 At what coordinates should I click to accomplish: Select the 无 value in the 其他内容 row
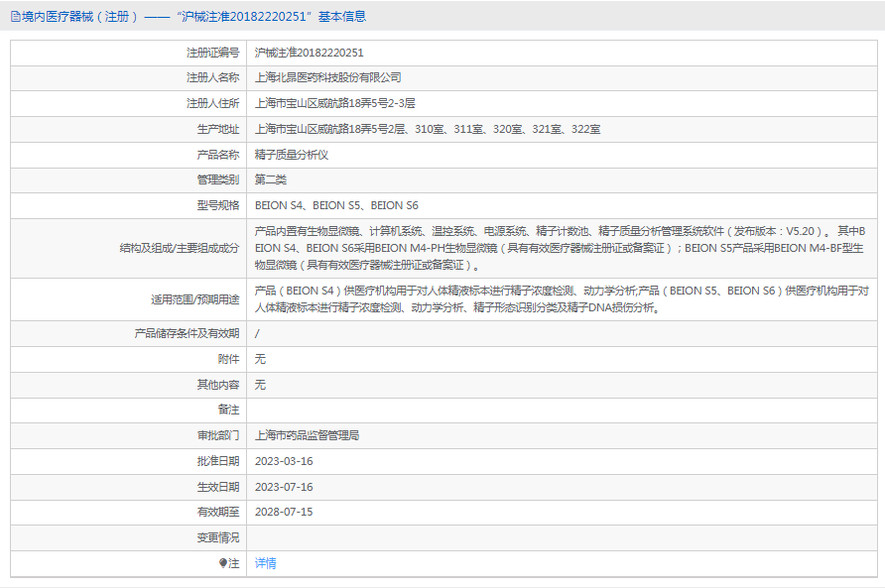coord(260,385)
